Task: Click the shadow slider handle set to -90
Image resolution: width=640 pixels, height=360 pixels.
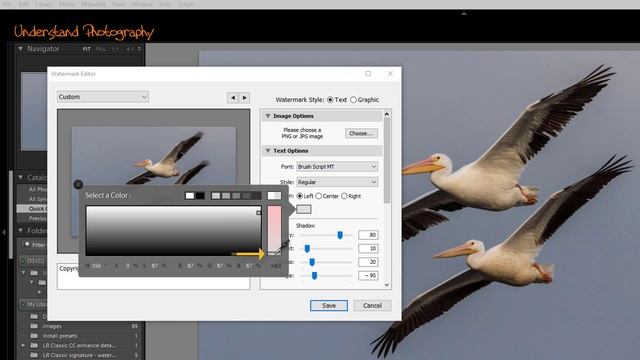Action: click(x=314, y=276)
